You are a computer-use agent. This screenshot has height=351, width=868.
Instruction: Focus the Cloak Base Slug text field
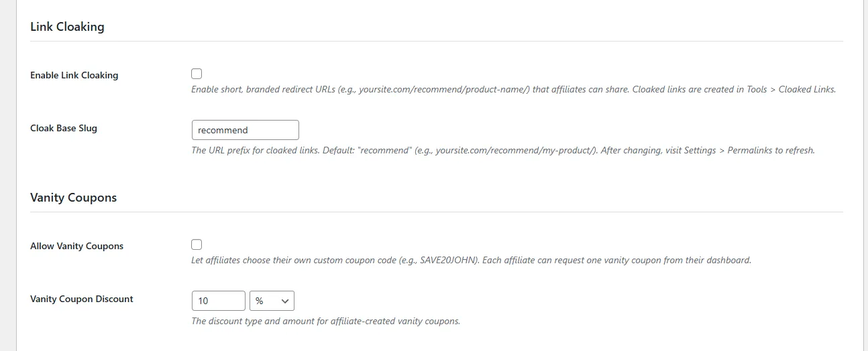click(x=245, y=130)
